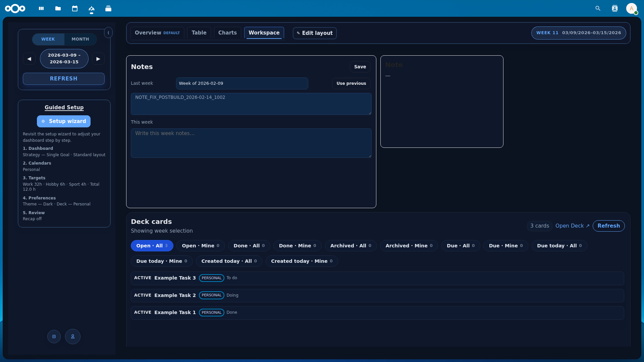
Task: Open the Week of 2026-02-09 selector
Action: pyautogui.click(x=242, y=83)
